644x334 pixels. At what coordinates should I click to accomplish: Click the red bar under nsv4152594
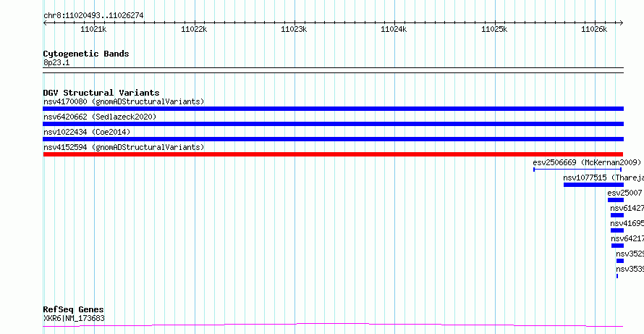(x=333, y=154)
